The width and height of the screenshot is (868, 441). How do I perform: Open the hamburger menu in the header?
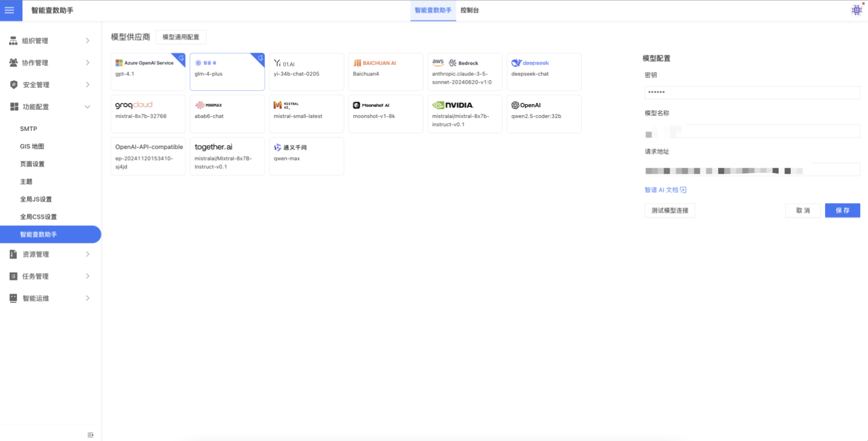[x=10, y=10]
